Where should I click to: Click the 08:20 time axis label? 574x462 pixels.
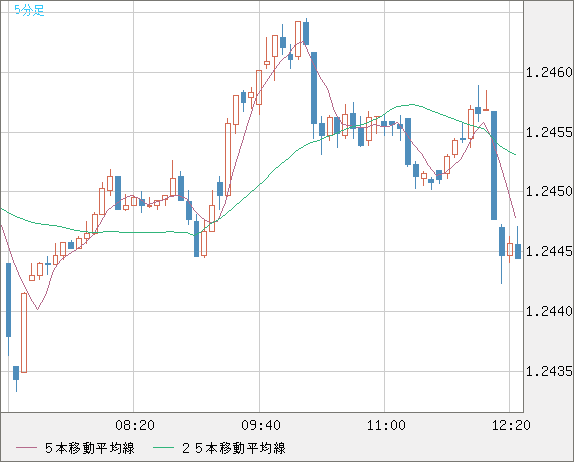[135, 425]
